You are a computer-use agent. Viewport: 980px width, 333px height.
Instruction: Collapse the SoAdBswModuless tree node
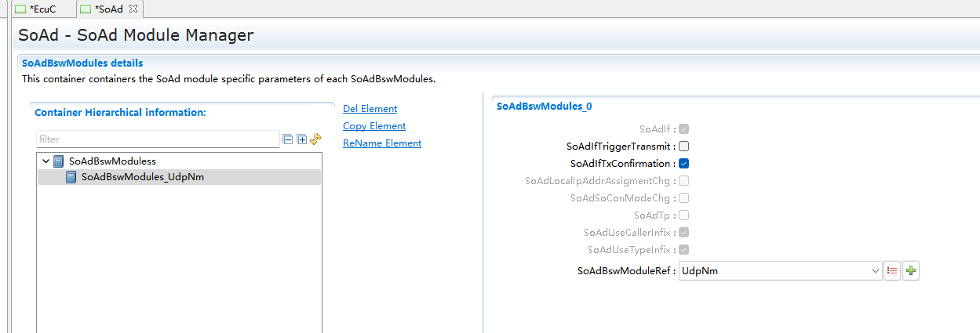pos(46,161)
